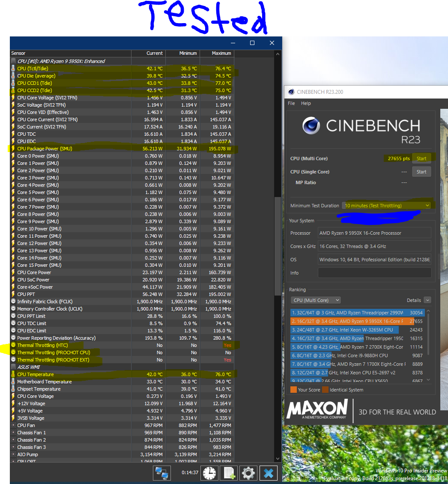The width and height of the screenshot is (448, 484).
Task: Select the CPU EDC Limit sensor row
Action: point(122,331)
